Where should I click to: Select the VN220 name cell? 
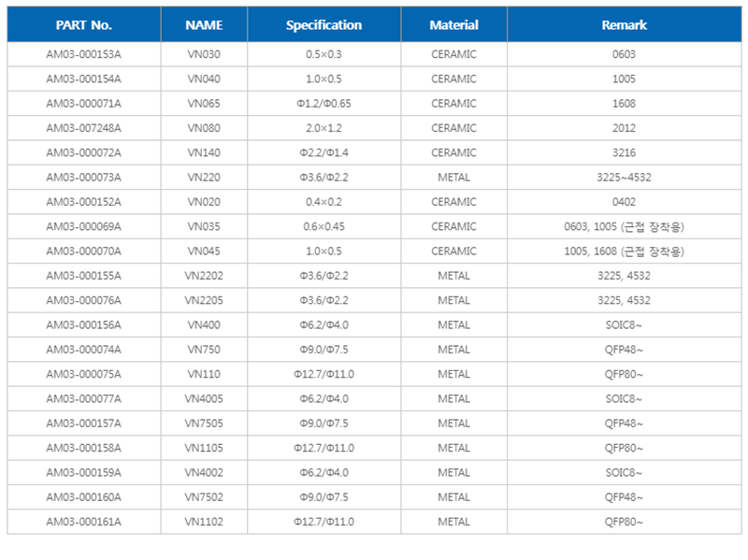coord(204,178)
